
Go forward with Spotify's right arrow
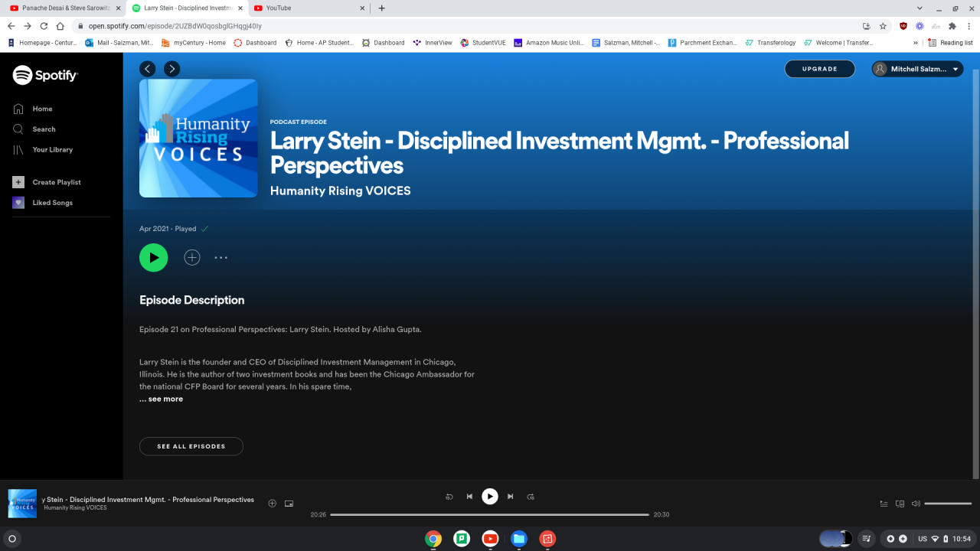(171, 69)
